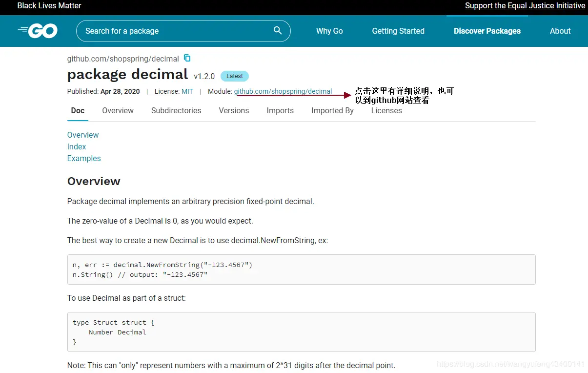Viewport: 588px width, 373px height.
Task: Click the sentence about zero-value of Decimal
Action: tap(160, 221)
